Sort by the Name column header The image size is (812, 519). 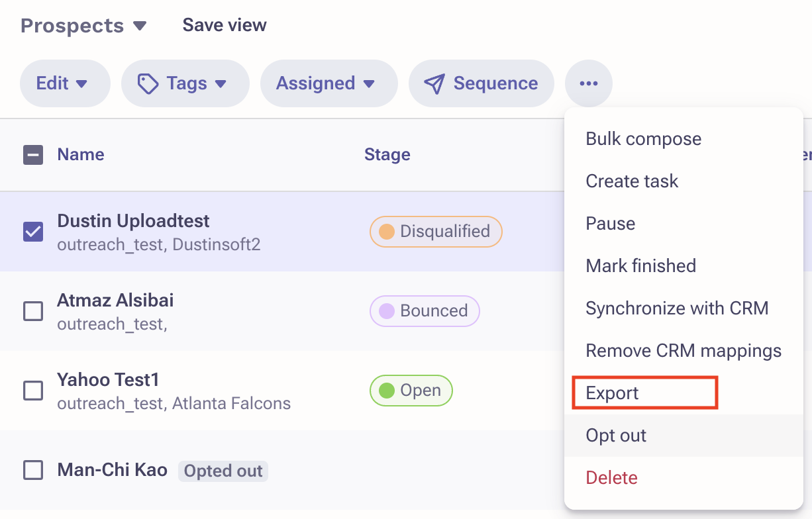[x=81, y=155]
